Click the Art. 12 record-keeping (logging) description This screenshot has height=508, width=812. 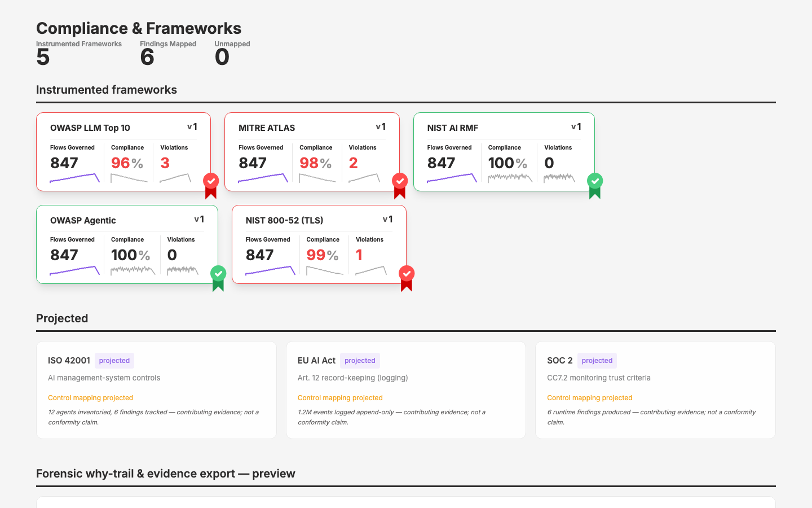tap(353, 378)
